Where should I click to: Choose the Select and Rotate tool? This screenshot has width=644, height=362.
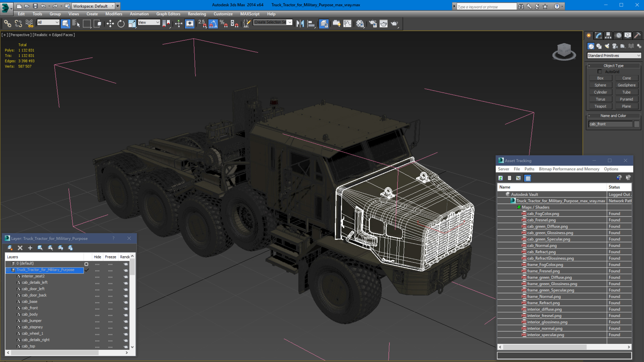click(x=121, y=23)
